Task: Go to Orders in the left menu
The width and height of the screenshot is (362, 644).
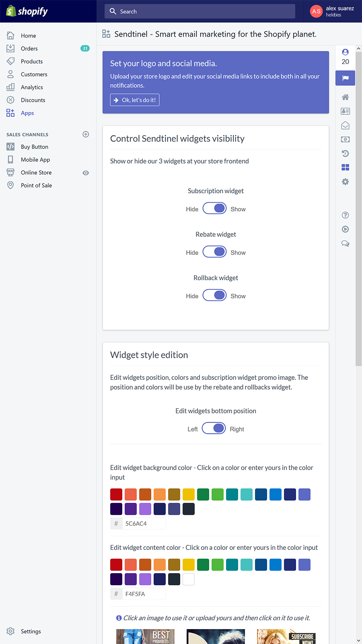Action: pos(29,49)
